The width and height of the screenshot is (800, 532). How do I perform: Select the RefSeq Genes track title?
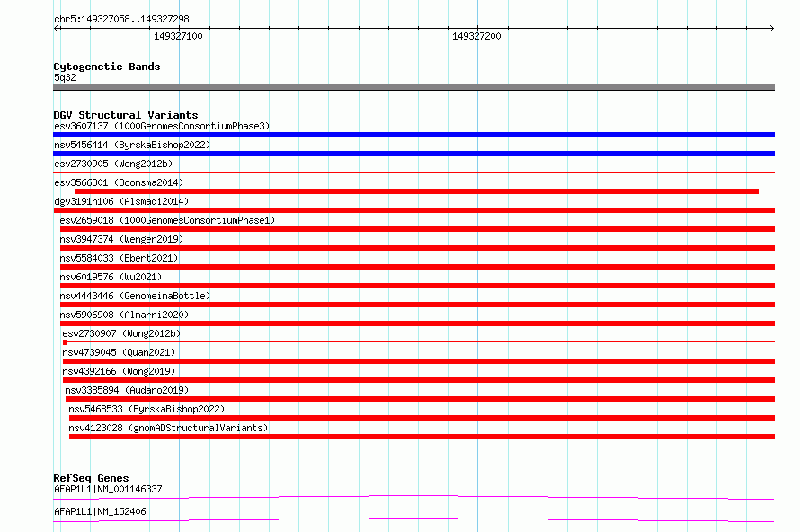[x=91, y=478]
